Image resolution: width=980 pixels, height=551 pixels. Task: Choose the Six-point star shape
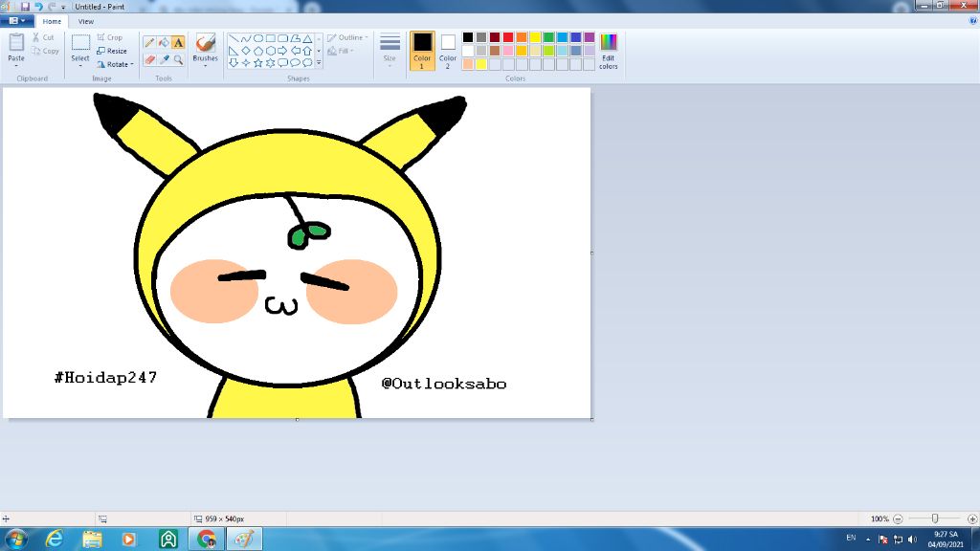(270, 62)
